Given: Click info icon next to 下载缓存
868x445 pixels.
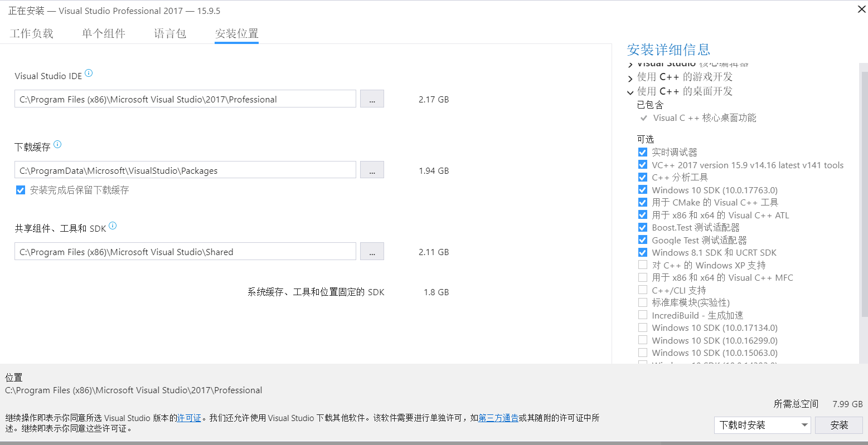Looking at the screenshot, I should pyautogui.click(x=57, y=144).
